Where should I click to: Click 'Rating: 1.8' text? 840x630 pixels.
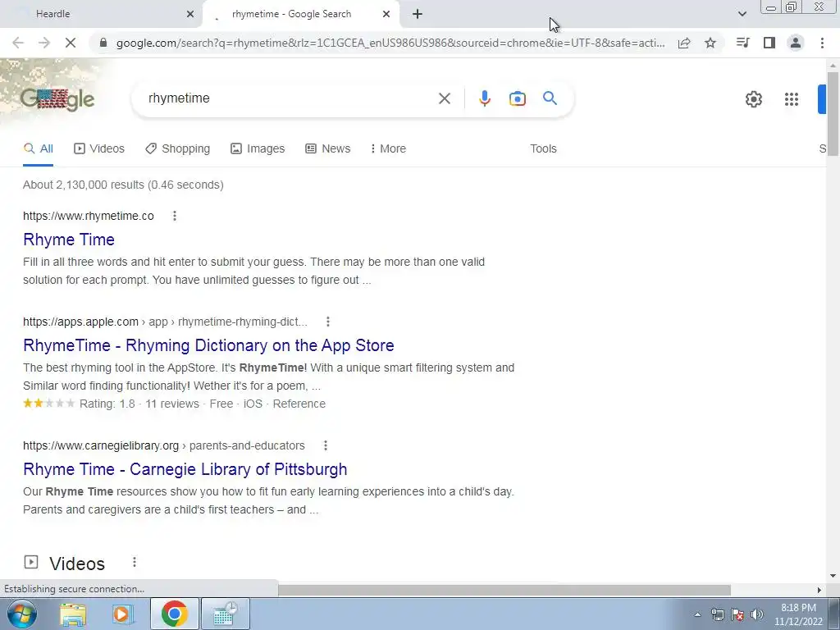pyautogui.click(x=107, y=404)
